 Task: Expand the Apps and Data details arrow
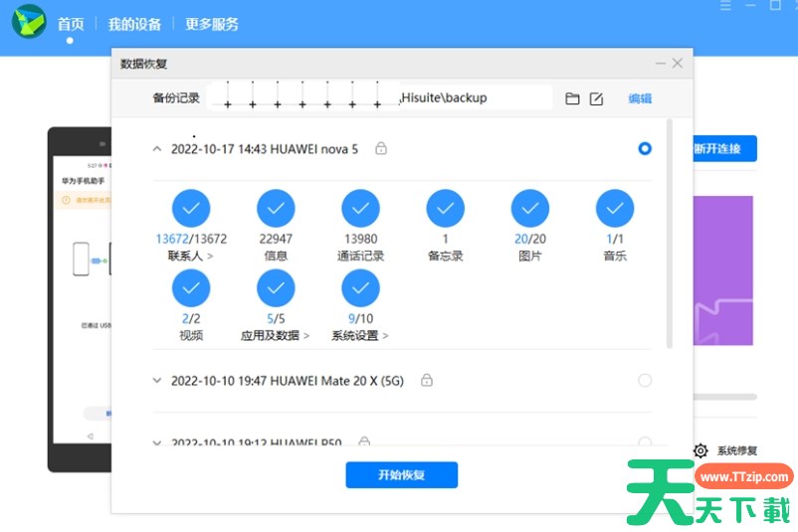305,336
